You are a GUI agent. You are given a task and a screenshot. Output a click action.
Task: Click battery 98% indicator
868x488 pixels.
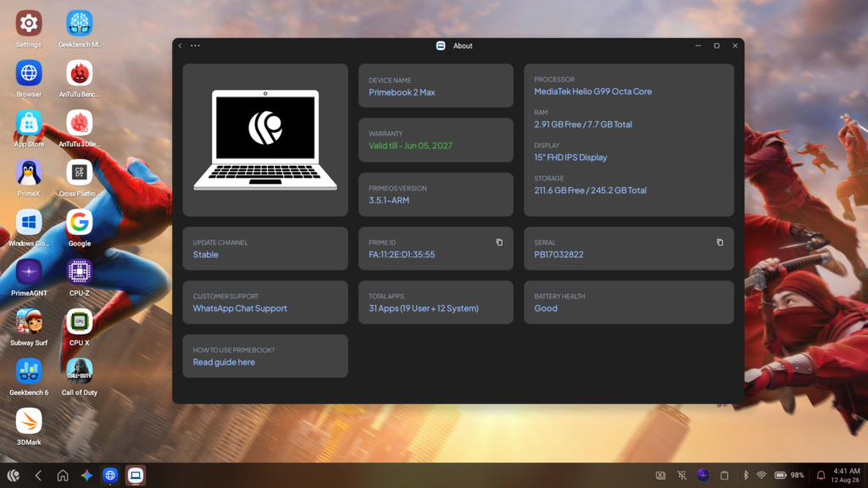coord(789,475)
